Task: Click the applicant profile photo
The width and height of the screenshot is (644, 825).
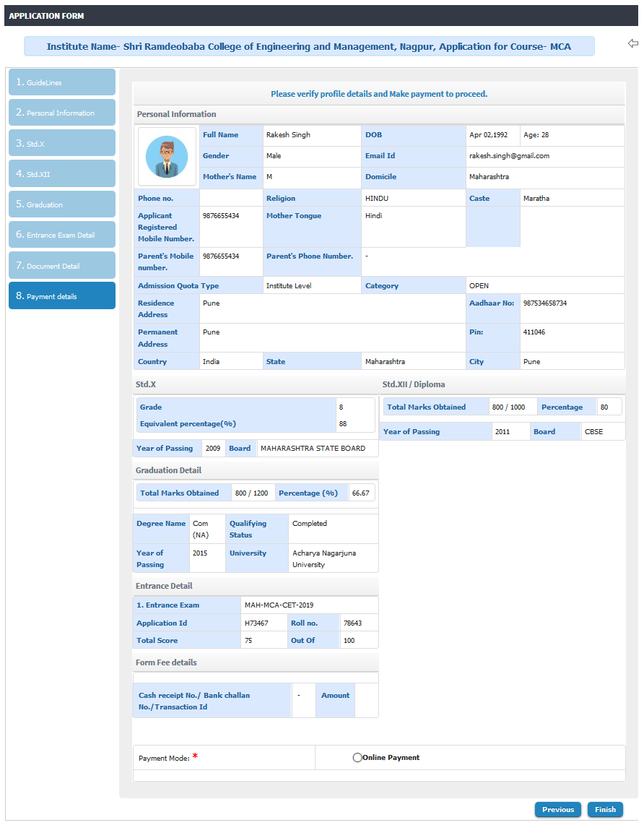Action: coord(167,156)
